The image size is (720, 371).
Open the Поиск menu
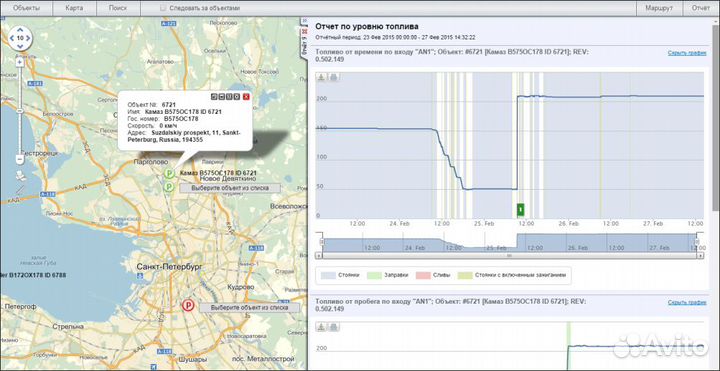point(118,8)
